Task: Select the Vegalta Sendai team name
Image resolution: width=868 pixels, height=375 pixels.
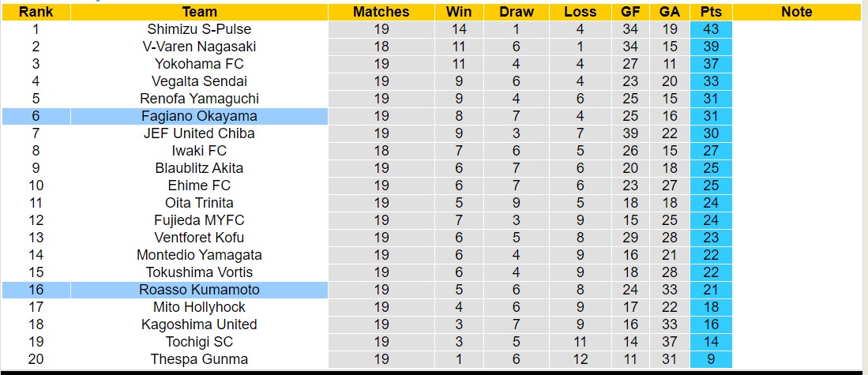Action: pyautogui.click(x=199, y=81)
